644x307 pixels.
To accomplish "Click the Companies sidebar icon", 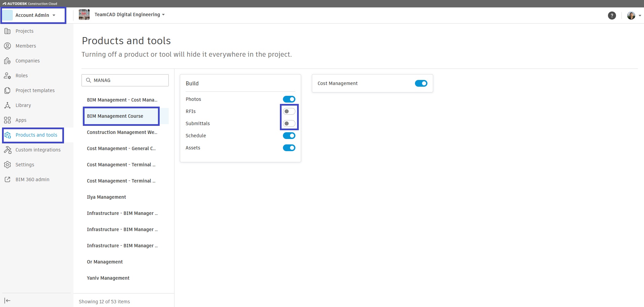I will 7,61.
